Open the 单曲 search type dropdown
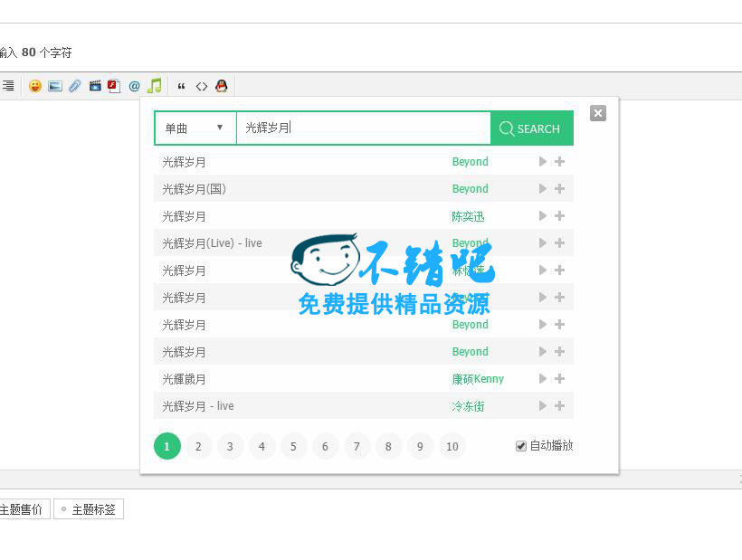The image size is (742, 560). coord(195,128)
